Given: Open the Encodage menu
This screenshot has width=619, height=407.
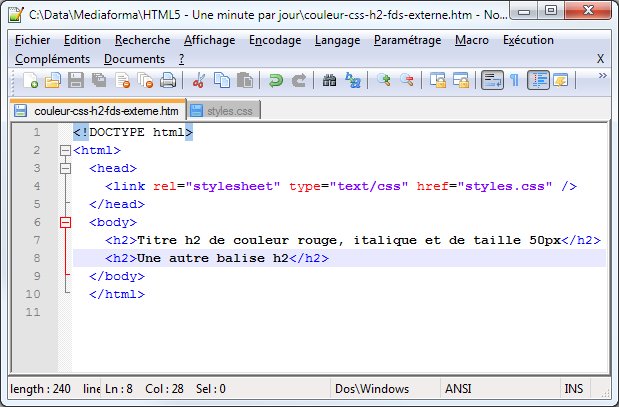Looking at the screenshot, I should point(274,40).
